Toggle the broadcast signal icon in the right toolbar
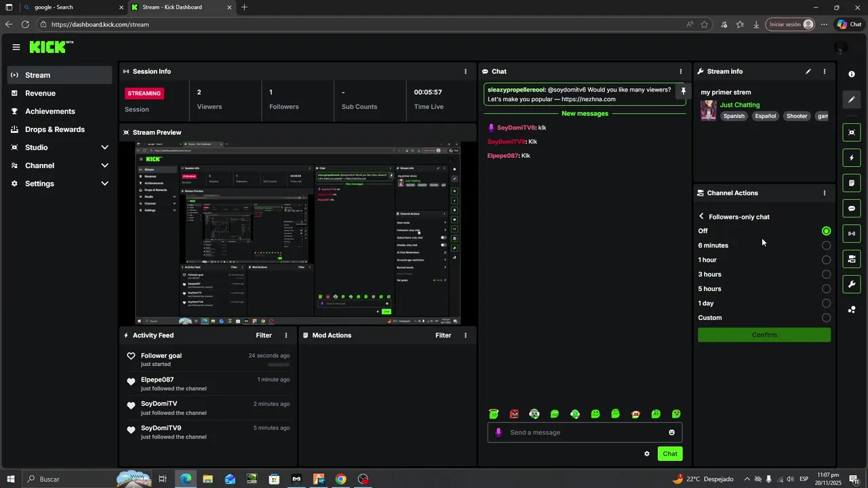Image resolution: width=868 pixels, height=488 pixels. 852,234
